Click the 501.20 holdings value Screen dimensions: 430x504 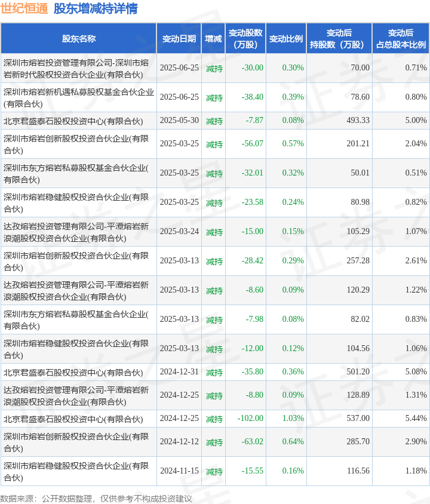click(x=358, y=372)
